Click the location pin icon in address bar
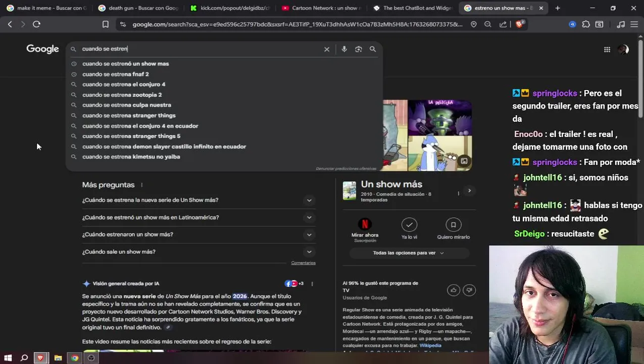 [474, 24]
